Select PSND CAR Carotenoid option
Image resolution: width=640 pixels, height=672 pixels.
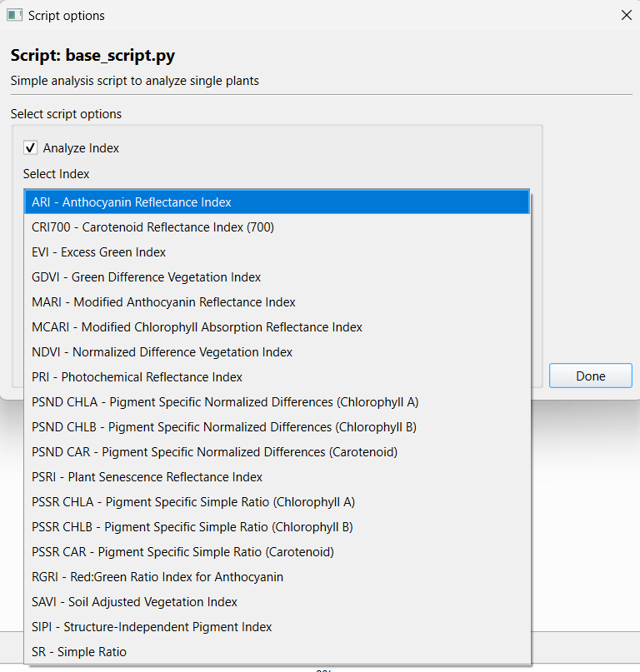[x=214, y=452]
